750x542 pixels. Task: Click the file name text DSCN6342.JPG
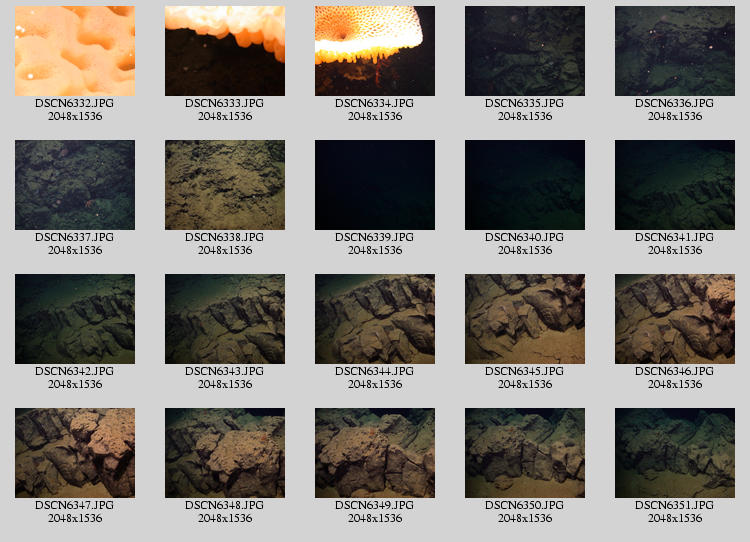coord(75,371)
